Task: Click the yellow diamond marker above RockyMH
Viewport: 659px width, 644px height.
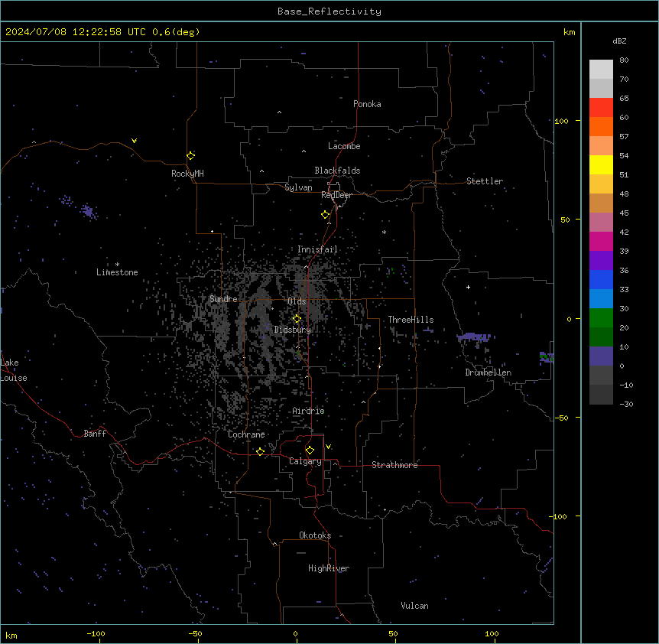Action: click(x=191, y=155)
